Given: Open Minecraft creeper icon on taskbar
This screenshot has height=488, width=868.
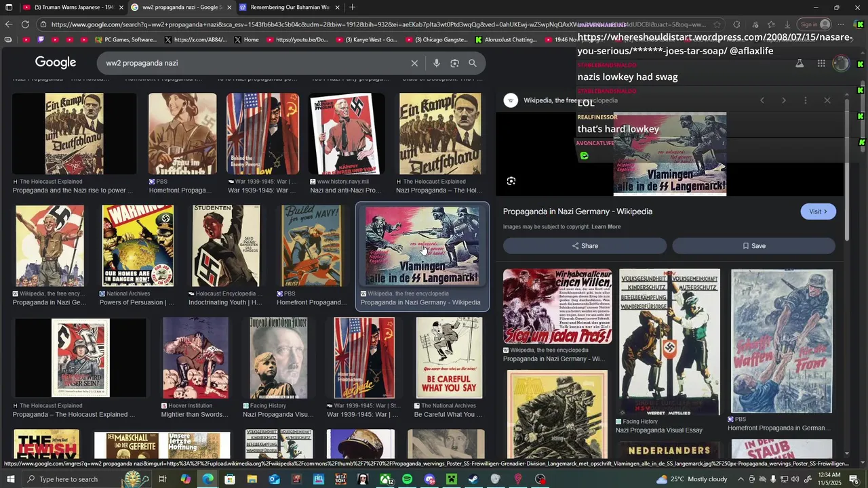Looking at the screenshot, I should coord(451,479).
